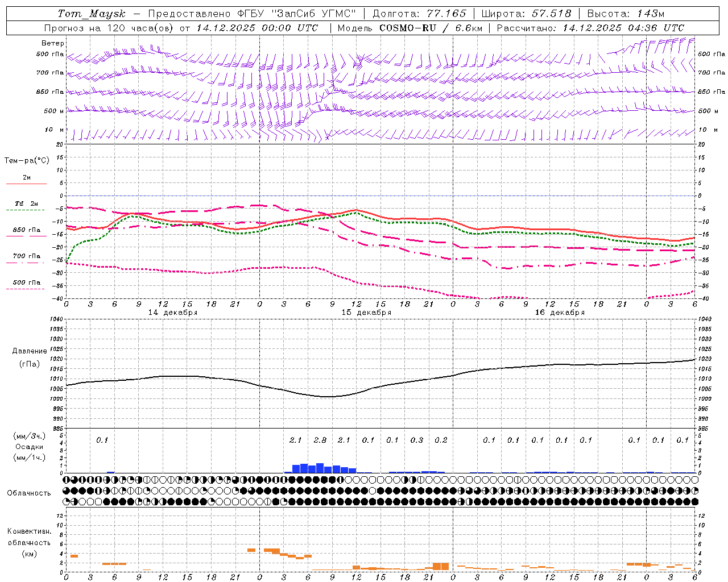The width and height of the screenshot is (728, 582).
Task: Click the Давление pressure panel label
Action: pos(30,351)
